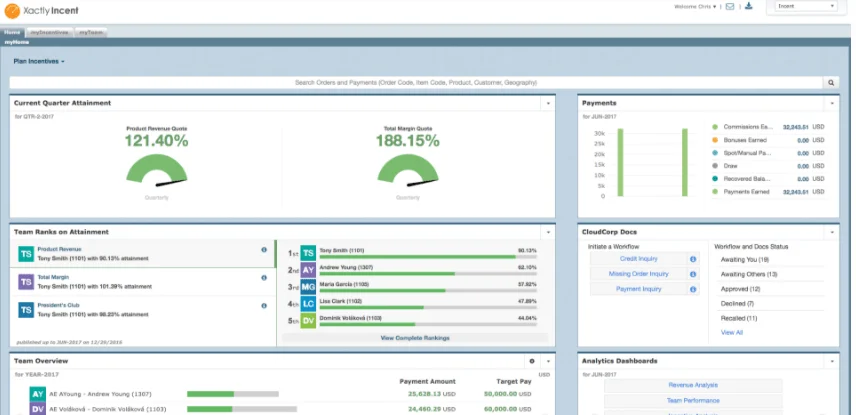This screenshot has height=415, width=856.
Task: Click View Complete Rankings button
Action: 415,338
